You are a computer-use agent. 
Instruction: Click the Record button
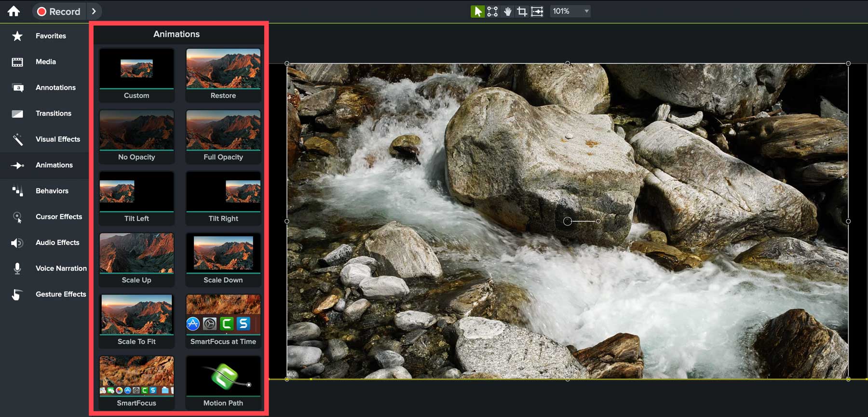pos(59,11)
